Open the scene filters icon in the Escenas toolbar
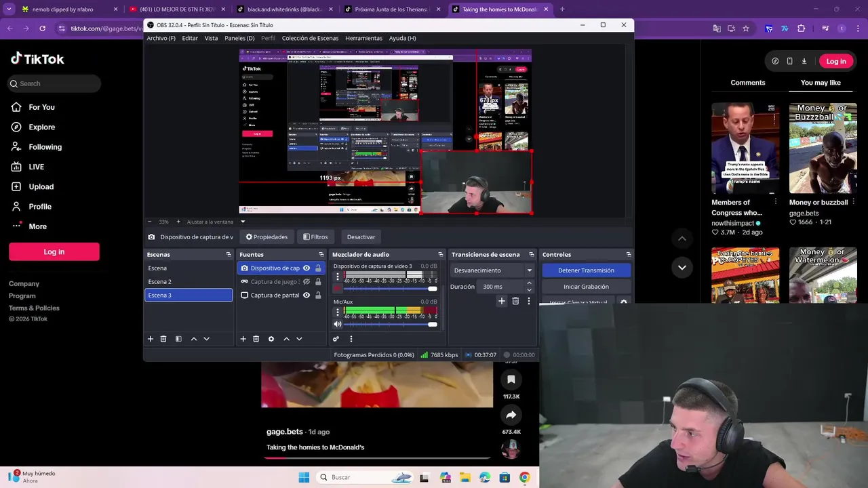 pos(178,339)
